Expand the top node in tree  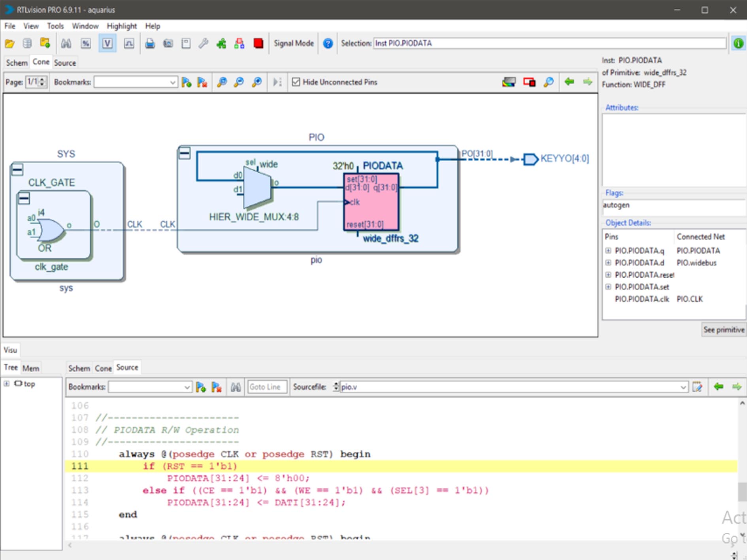(7, 384)
